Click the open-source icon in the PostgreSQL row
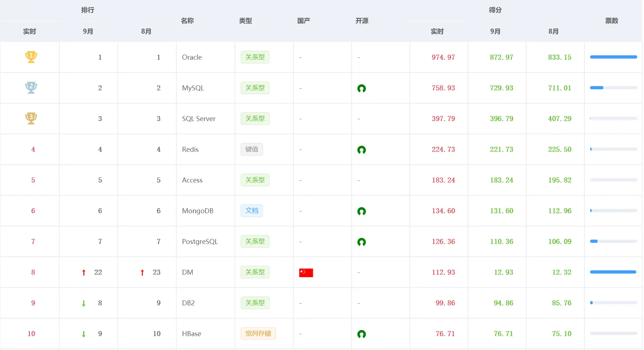Viewport: 644px width, 350px height. point(362,242)
